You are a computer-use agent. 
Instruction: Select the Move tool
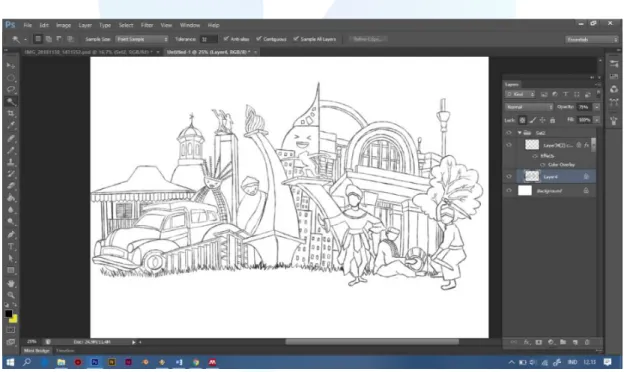pos(11,65)
